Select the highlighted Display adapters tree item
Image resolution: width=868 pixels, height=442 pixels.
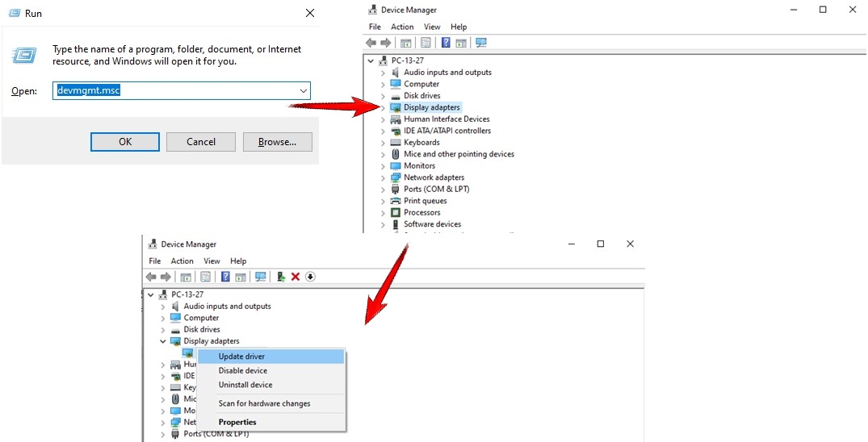432,107
